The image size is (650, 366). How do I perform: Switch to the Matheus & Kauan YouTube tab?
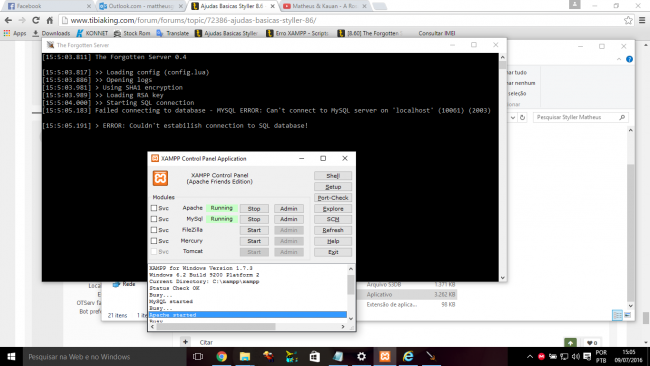324,6
